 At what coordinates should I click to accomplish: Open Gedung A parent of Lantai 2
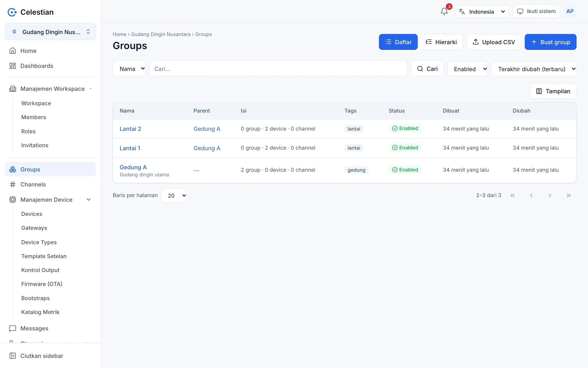(x=207, y=129)
